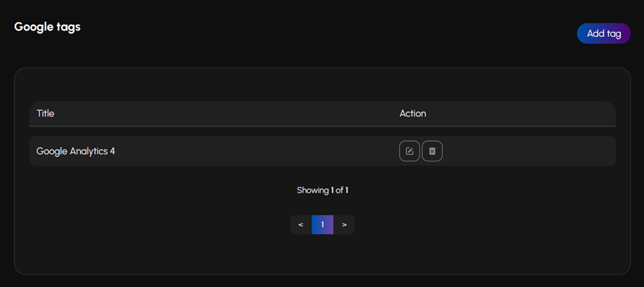Click the Add tag button
The width and height of the screenshot is (644, 287).
tap(604, 33)
